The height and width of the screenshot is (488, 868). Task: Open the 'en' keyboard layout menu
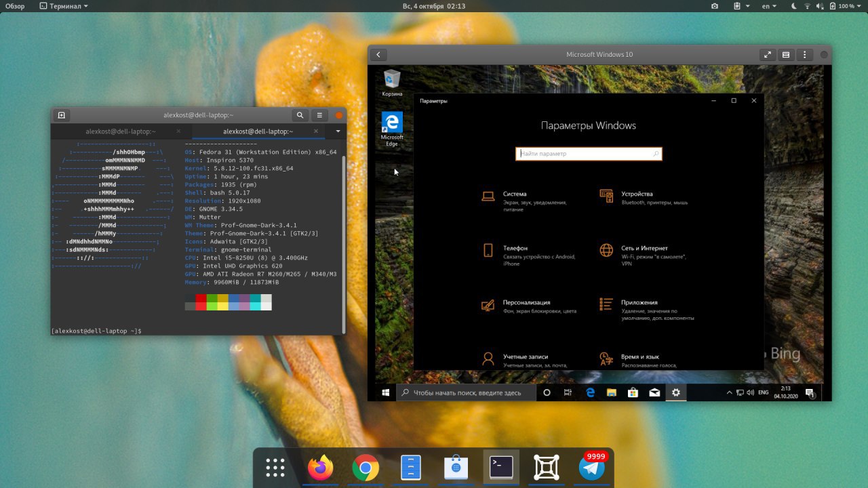point(768,6)
